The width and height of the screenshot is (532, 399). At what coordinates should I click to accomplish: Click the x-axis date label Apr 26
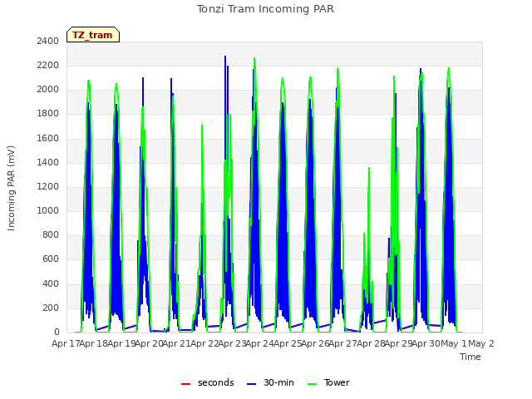click(x=315, y=343)
